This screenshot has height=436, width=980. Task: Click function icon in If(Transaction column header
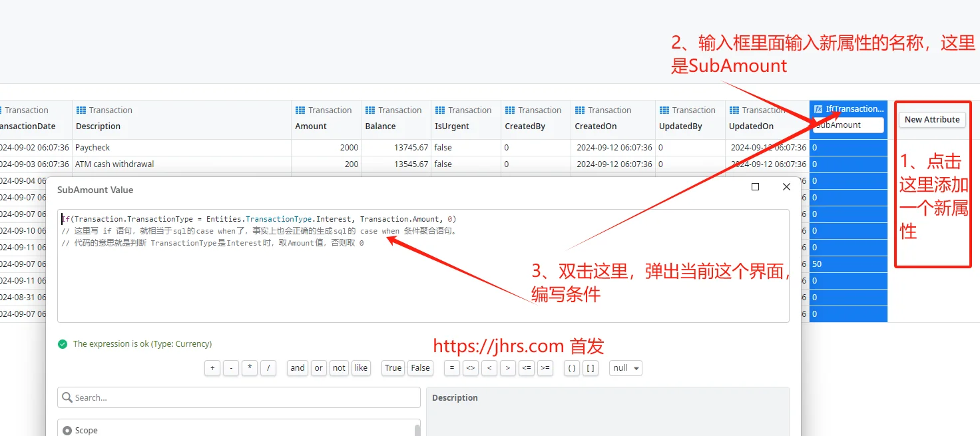click(818, 109)
